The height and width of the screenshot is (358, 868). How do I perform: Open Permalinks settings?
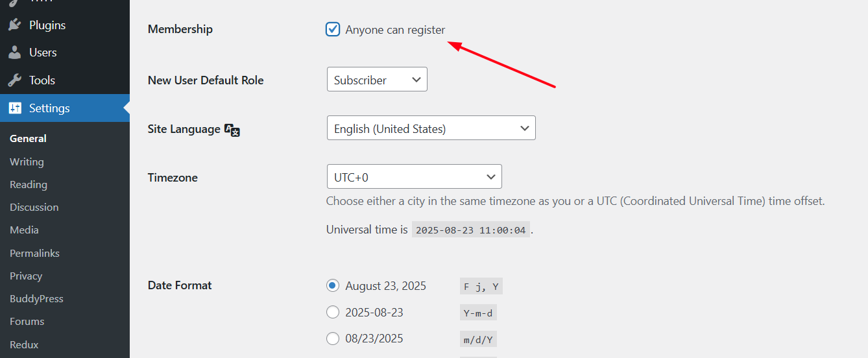coord(34,253)
